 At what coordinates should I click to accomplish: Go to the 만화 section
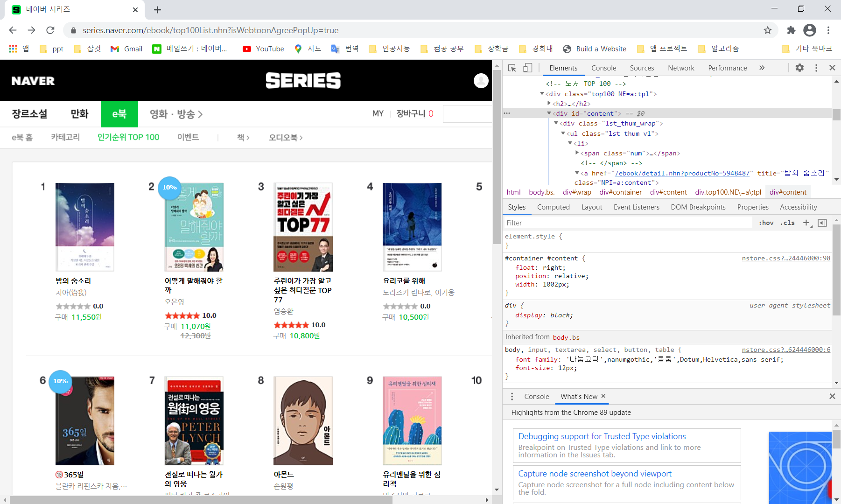(79, 114)
